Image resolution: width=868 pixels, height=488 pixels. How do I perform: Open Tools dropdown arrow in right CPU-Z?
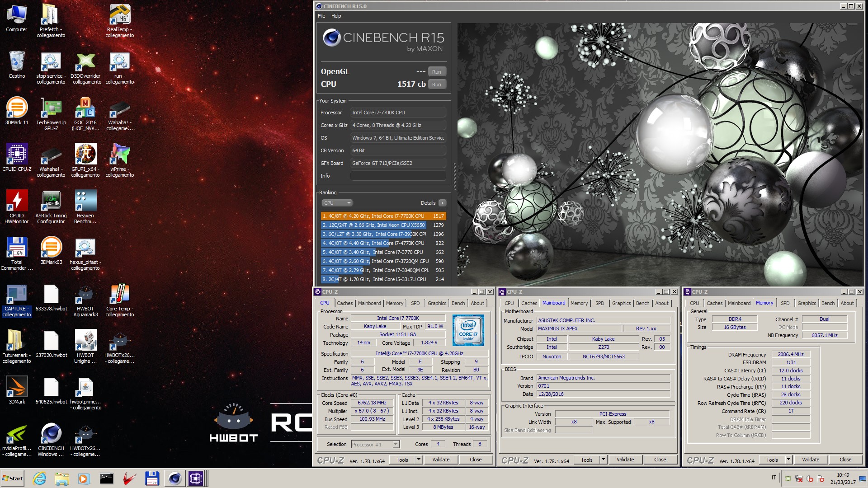coord(788,460)
